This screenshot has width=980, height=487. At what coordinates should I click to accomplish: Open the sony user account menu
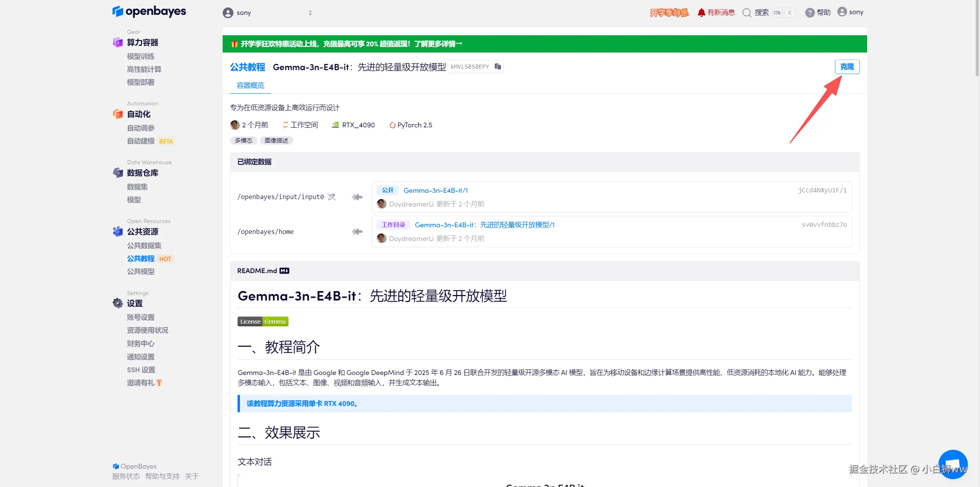(850, 12)
